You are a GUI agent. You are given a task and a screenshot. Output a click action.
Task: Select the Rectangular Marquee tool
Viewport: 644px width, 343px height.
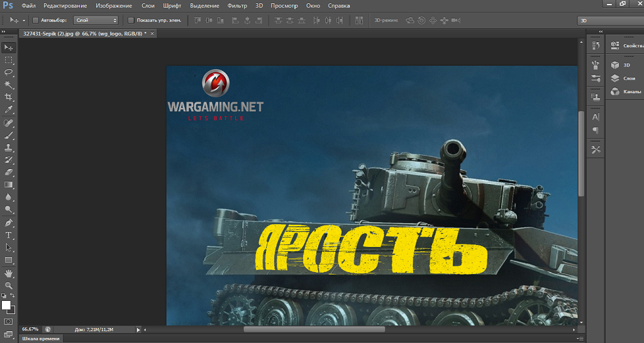click(x=9, y=60)
